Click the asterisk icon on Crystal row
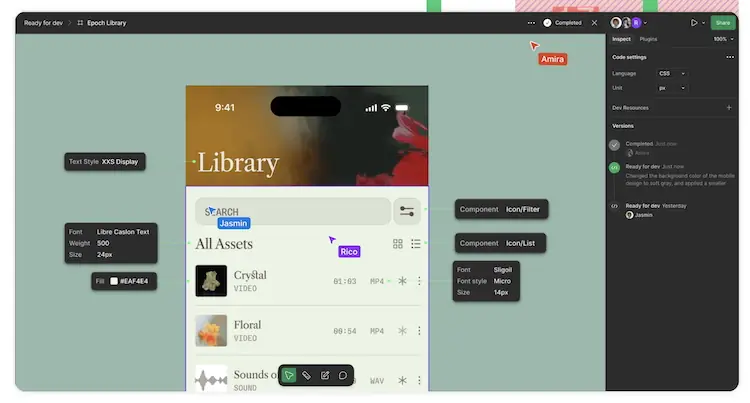 (x=402, y=281)
